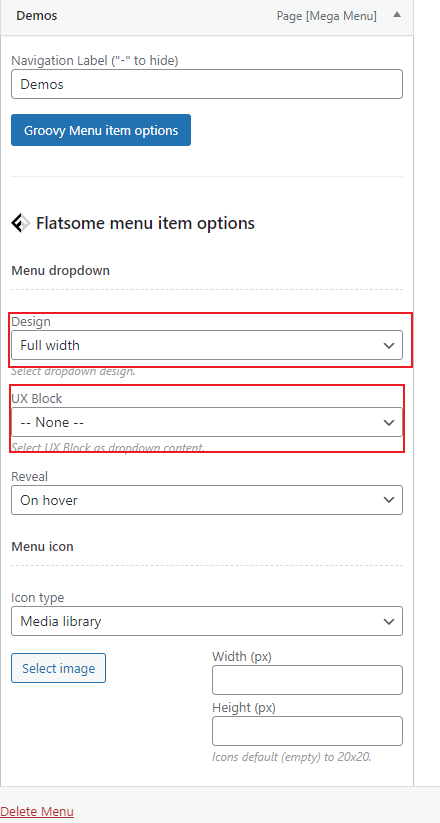Click the Demos menu item title
This screenshot has width=440, height=823.
coord(37,16)
